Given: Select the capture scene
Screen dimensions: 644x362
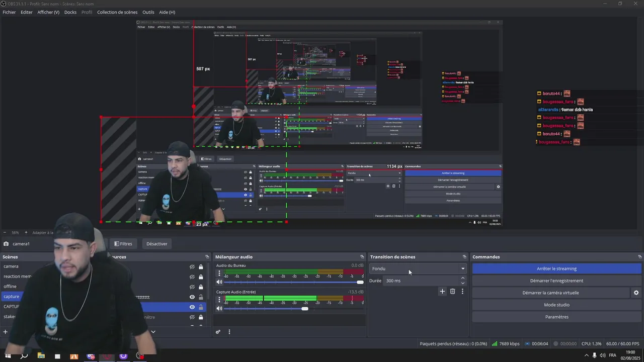Looking at the screenshot, I should [11, 297].
